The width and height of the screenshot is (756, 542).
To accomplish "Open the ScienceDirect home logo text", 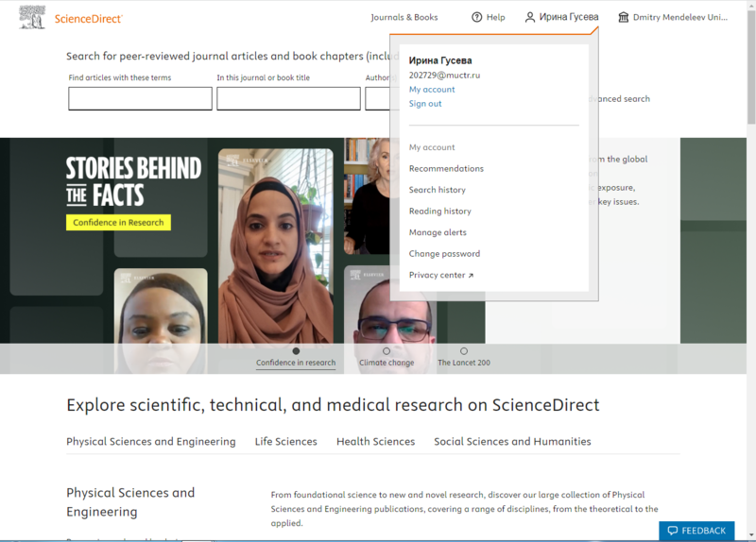I will click(88, 19).
